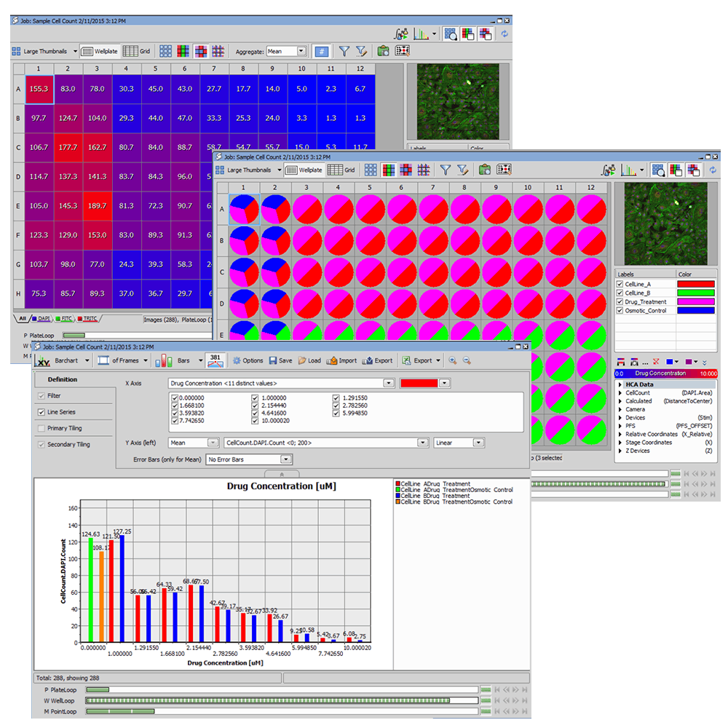Uncheck the CellLine_A label checkbox
Screen dimensions: 728x728
tap(620, 285)
